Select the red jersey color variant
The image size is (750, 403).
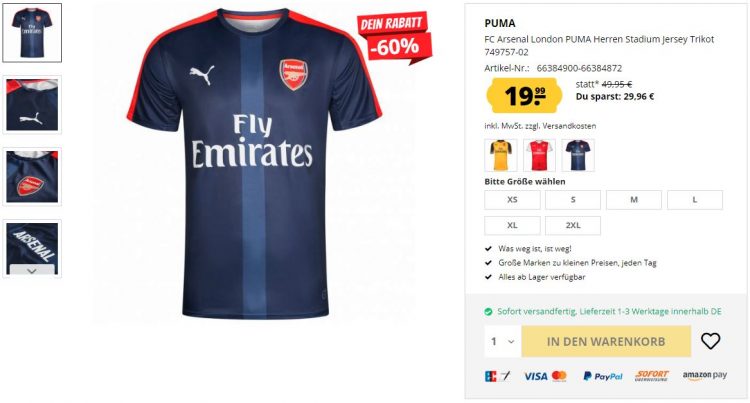click(x=539, y=155)
